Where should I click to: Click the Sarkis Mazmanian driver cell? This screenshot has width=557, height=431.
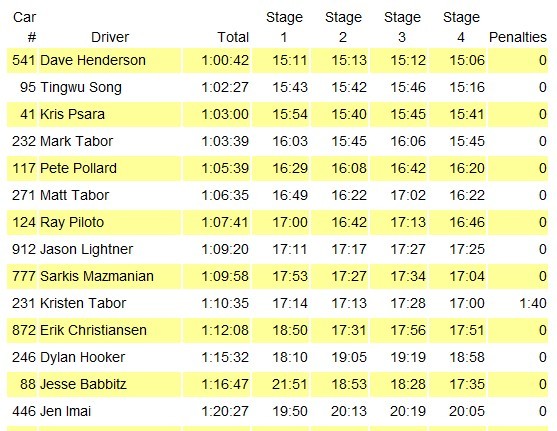(x=110, y=276)
